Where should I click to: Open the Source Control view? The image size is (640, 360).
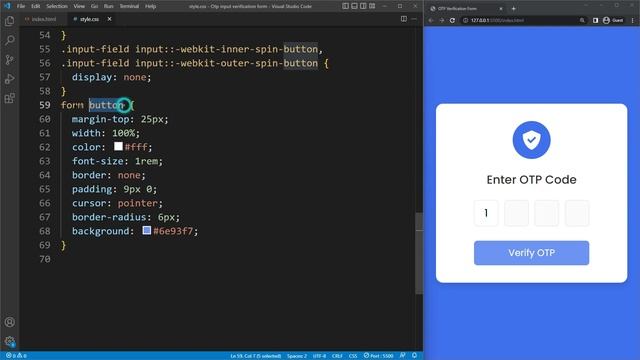point(9,60)
